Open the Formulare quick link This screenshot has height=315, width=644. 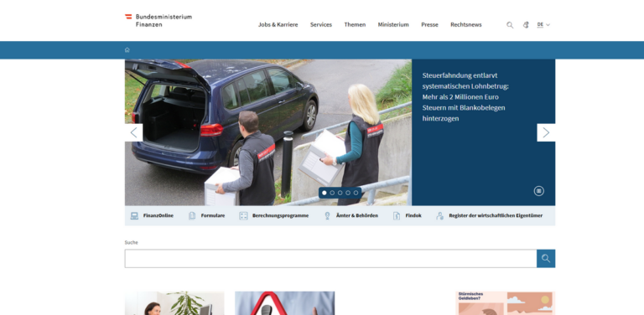coord(213,216)
